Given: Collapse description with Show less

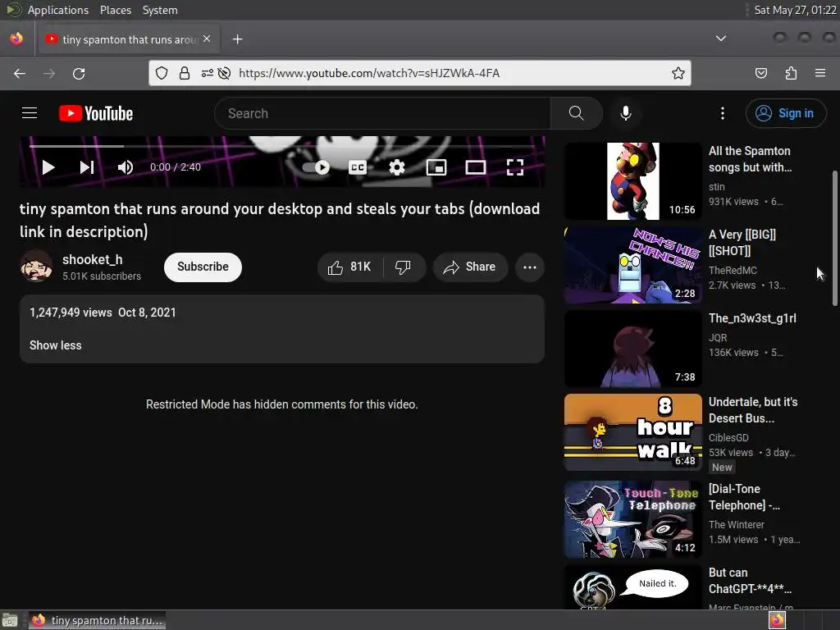Looking at the screenshot, I should pos(55,345).
